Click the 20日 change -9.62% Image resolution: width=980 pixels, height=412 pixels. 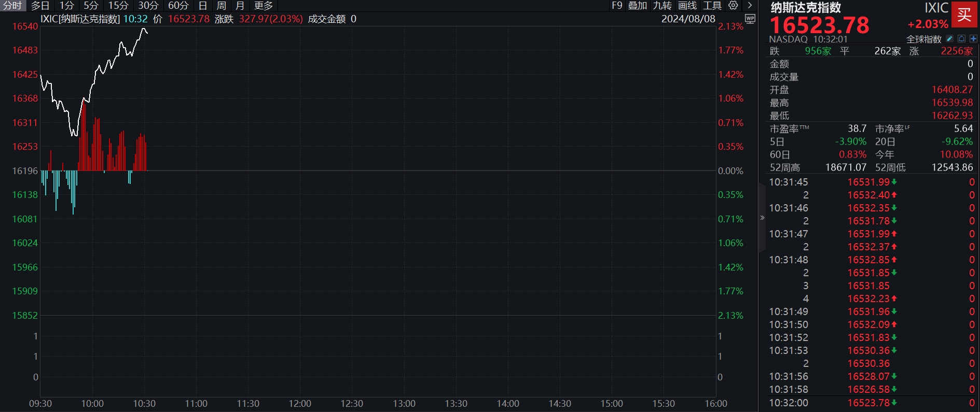(x=957, y=141)
